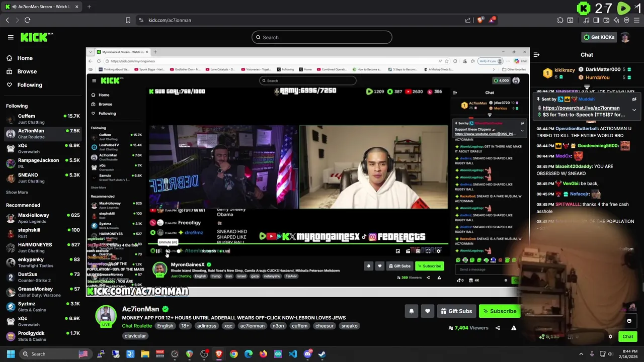The width and height of the screenshot is (644, 362).
Task: Reload the page in Brave
Action: click(x=27, y=20)
